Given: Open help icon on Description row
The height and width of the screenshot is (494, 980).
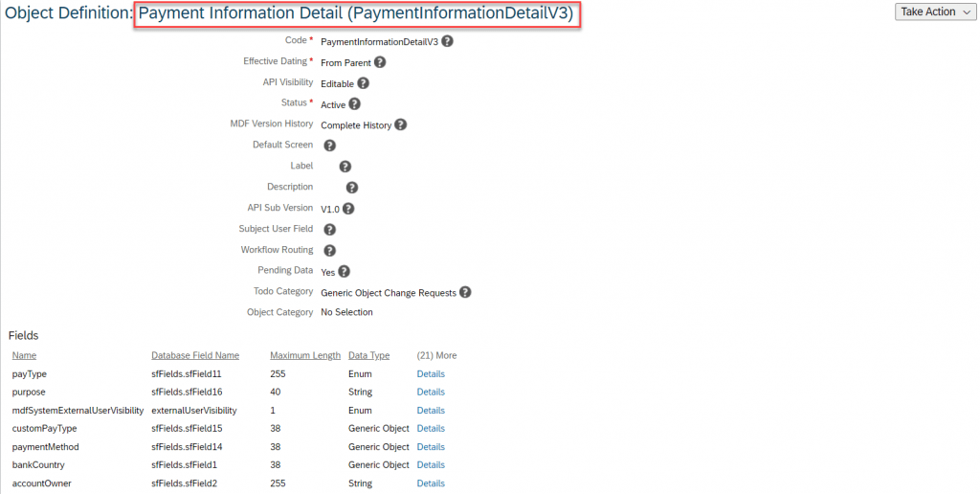Looking at the screenshot, I should click(x=352, y=187).
